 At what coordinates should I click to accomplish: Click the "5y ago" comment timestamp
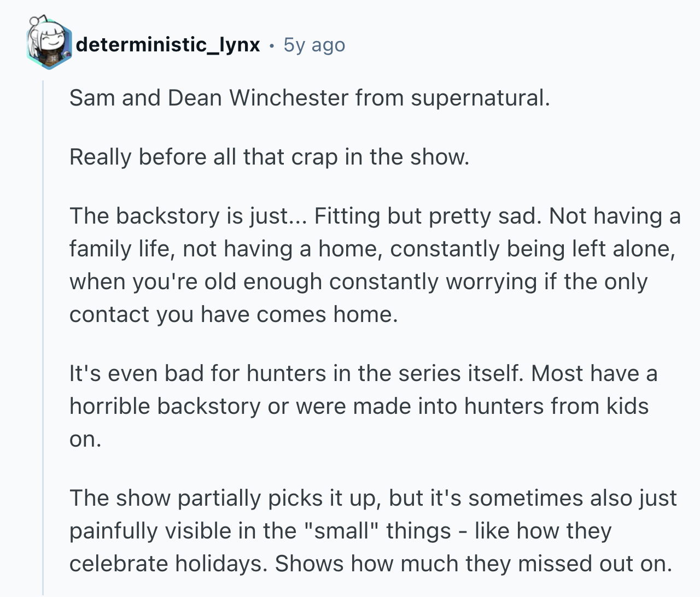314,44
